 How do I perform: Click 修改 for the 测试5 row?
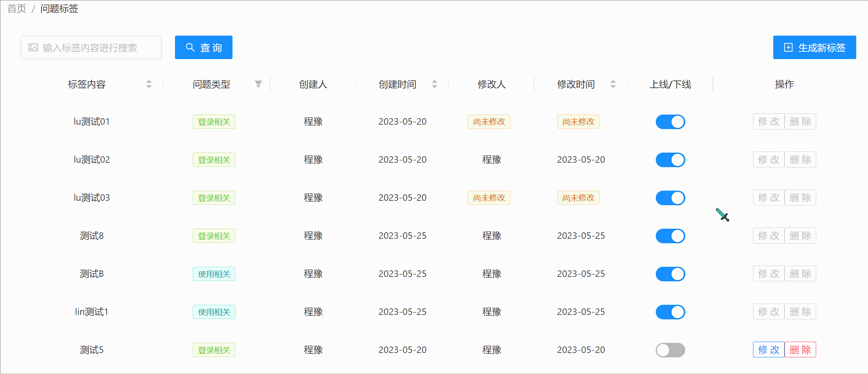click(769, 350)
